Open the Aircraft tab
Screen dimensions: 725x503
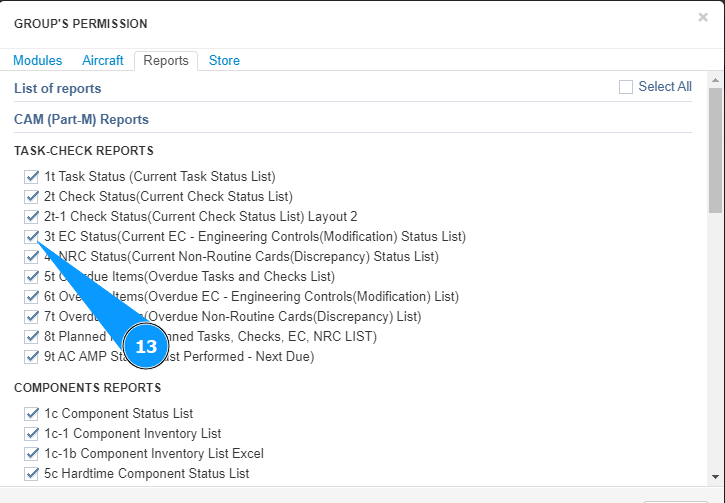(x=103, y=61)
